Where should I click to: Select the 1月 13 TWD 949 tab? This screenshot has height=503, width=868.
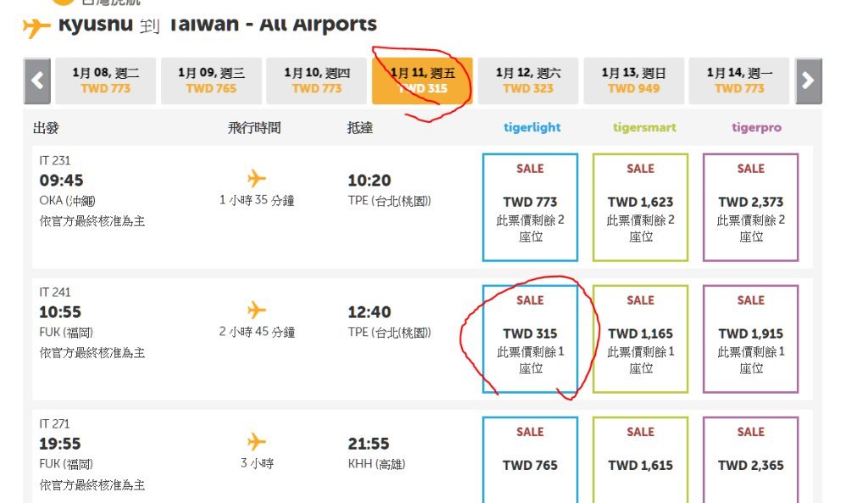click(x=634, y=81)
